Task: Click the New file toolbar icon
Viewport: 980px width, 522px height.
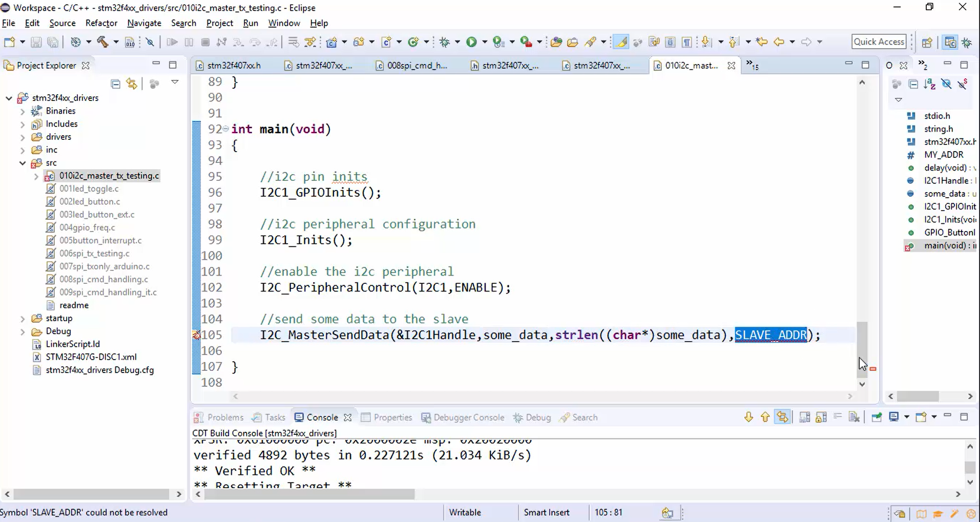Action: pyautogui.click(x=9, y=42)
